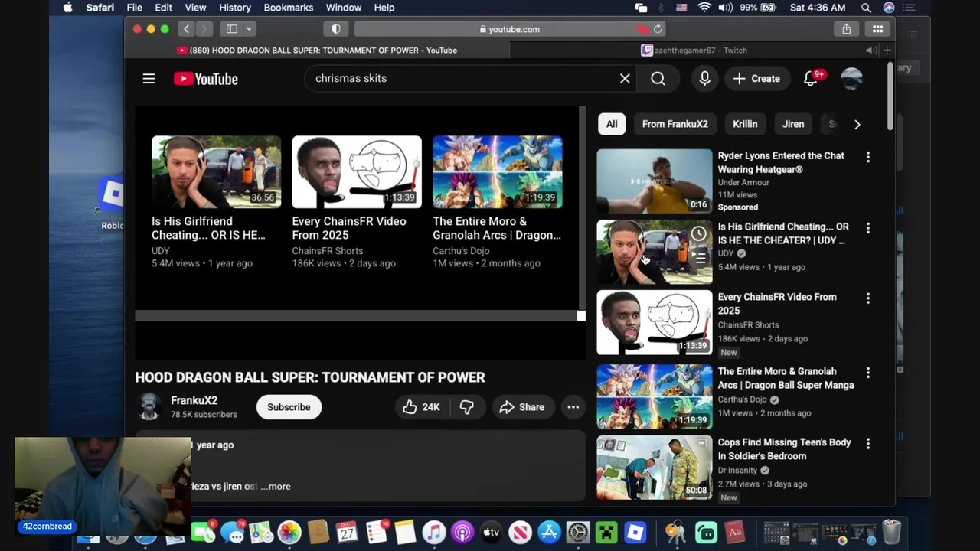The image size is (980, 551).
Task: Select the Jiren filter chip
Action: (793, 124)
